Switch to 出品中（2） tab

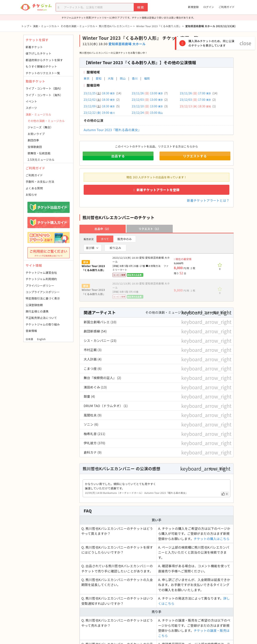click(x=102, y=229)
